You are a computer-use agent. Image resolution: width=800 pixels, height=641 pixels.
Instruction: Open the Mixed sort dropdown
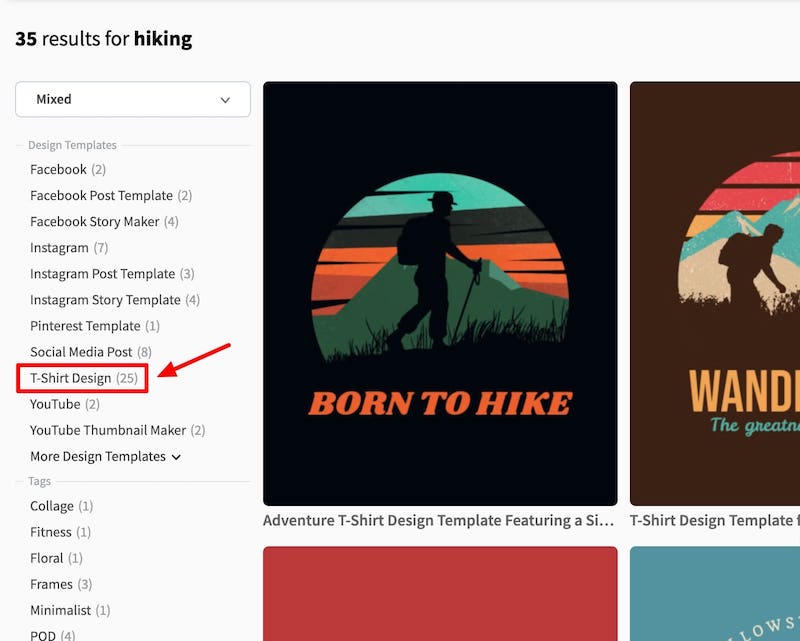point(132,100)
